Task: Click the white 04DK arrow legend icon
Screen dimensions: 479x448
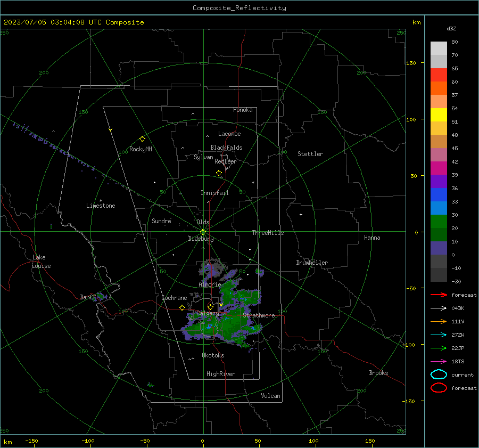Action: point(439,308)
